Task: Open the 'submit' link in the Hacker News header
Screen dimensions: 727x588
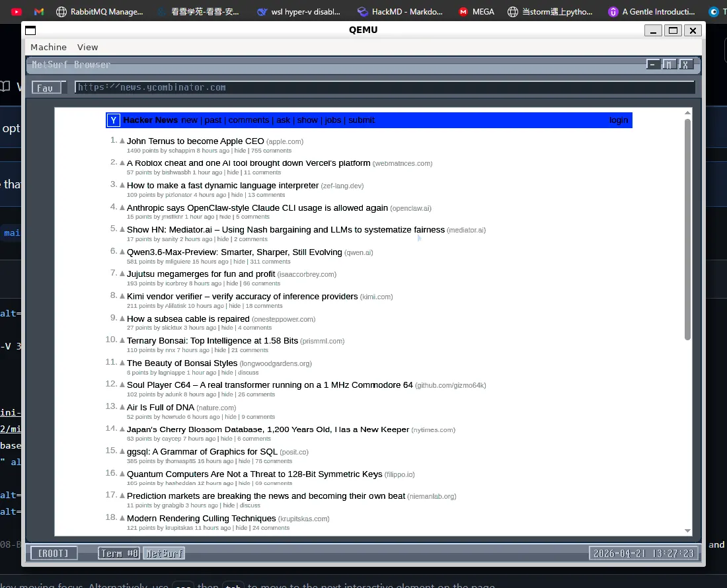Action: click(361, 120)
